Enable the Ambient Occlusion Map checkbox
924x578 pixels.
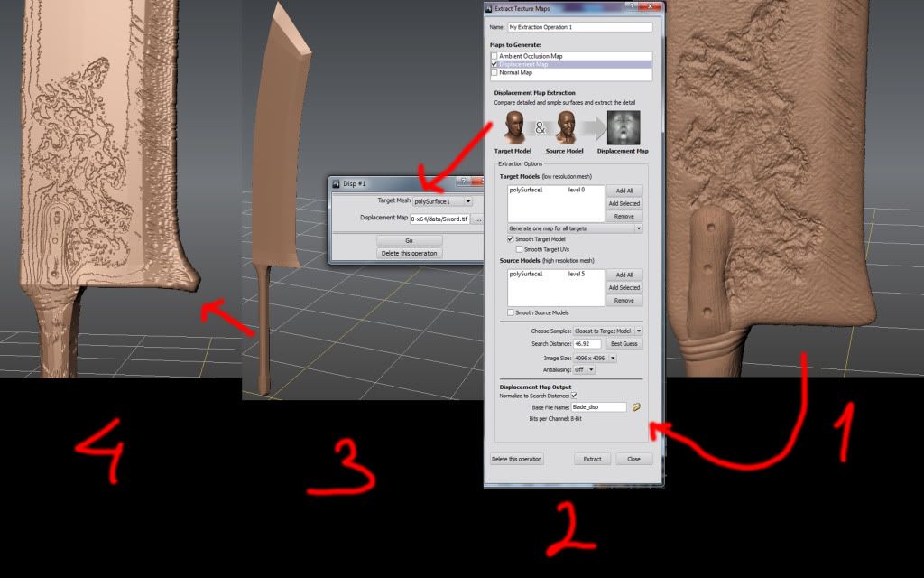494,56
